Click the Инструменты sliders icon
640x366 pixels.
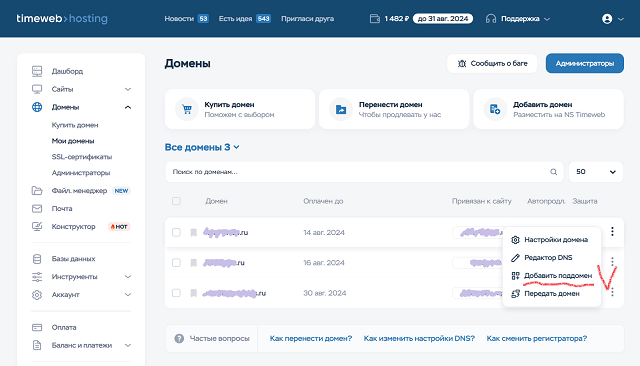click(37, 277)
